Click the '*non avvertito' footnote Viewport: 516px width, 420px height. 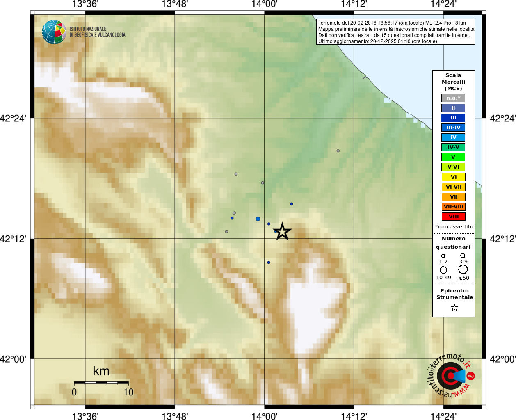point(454,227)
